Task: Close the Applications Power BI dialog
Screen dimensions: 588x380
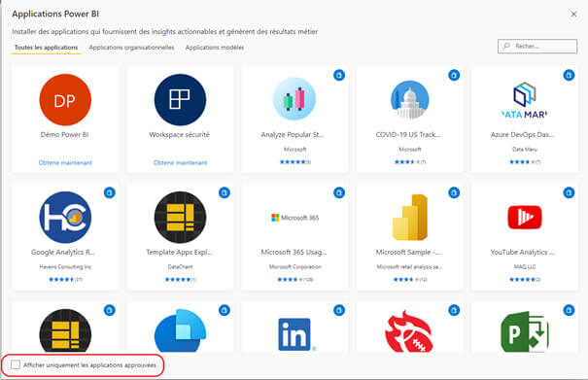Action: (x=573, y=14)
